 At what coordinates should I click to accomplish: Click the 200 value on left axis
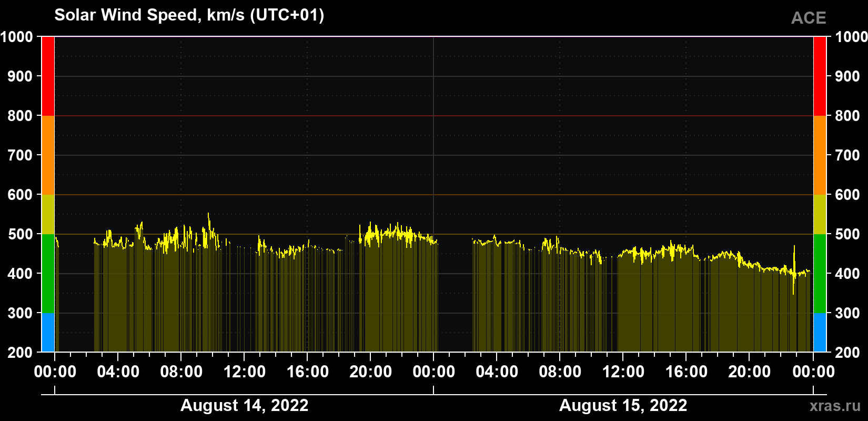[x=21, y=353]
